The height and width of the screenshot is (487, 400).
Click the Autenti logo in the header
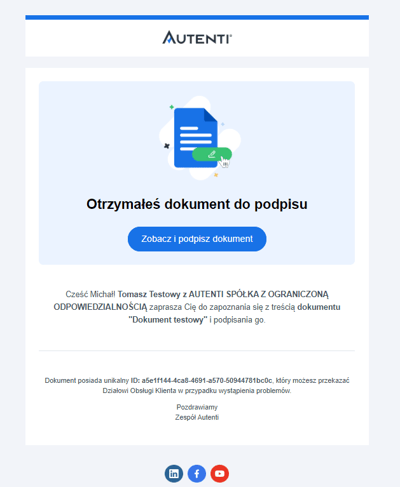pyautogui.click(x=197, y=37)
